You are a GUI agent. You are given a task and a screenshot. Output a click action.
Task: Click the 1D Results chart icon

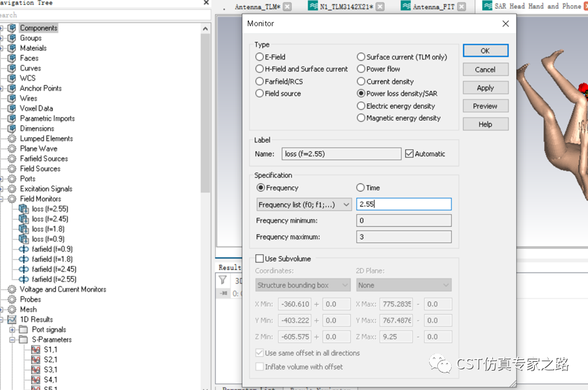pos(12,319)
